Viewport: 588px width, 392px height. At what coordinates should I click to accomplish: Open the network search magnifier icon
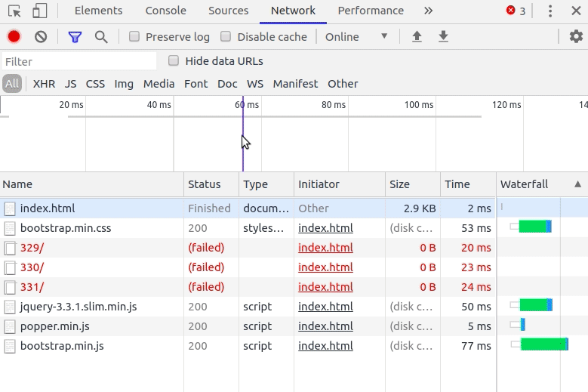(x=101, y=37)
